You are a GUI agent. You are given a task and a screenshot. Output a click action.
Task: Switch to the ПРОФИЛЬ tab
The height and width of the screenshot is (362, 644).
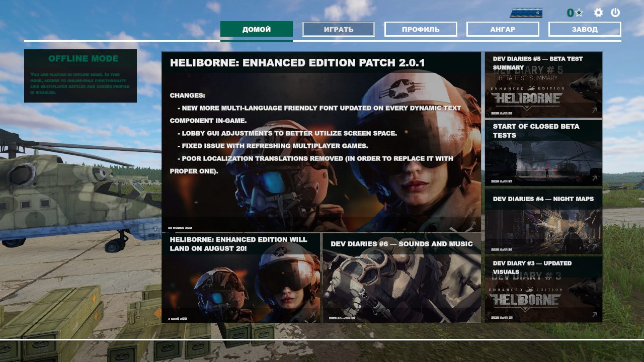pyautogui.click(x=421, y=29)
